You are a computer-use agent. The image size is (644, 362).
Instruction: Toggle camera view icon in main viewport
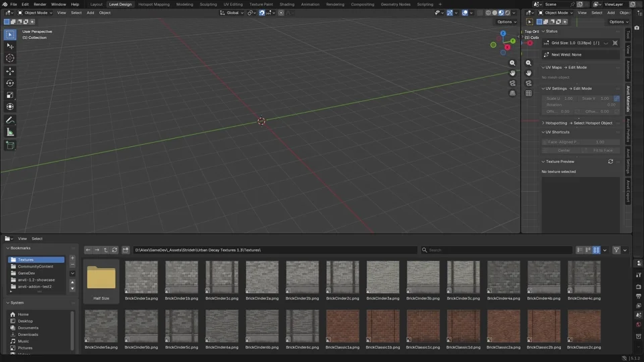tap(512, 83)
